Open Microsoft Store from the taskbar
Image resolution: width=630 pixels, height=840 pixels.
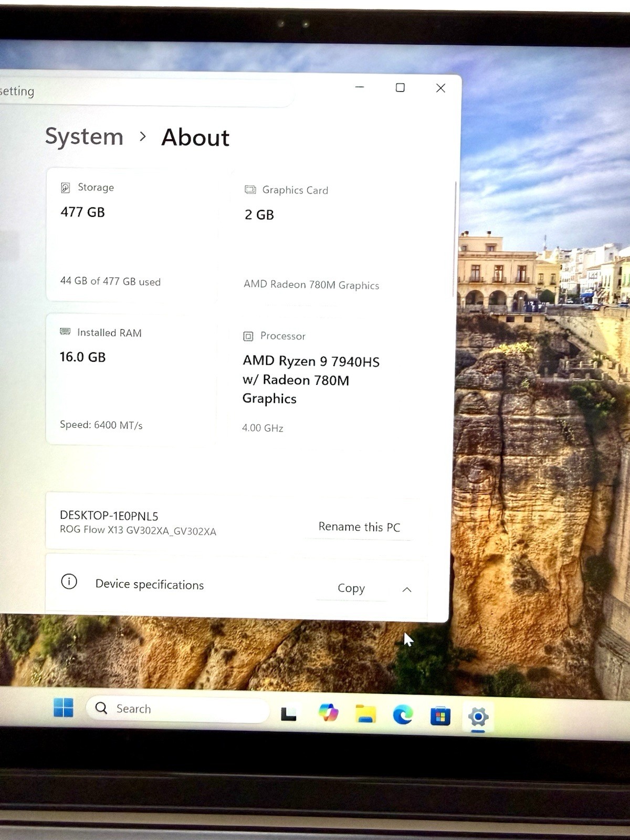coord(440,716)
